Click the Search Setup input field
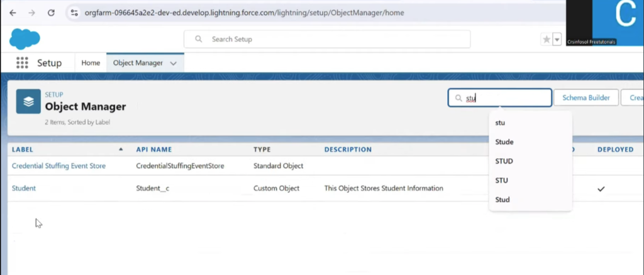This screenshot has height=275, width=644. point(327,39)
